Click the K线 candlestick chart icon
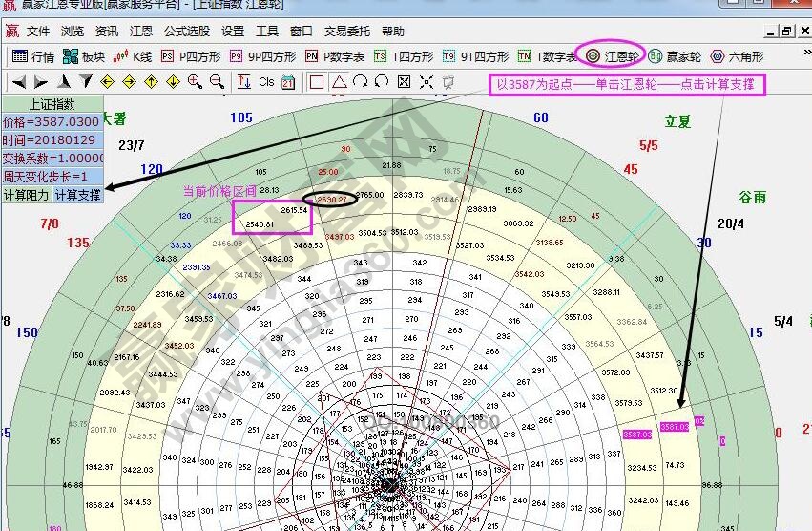This screenshot has height=531, width=812. 132,56
